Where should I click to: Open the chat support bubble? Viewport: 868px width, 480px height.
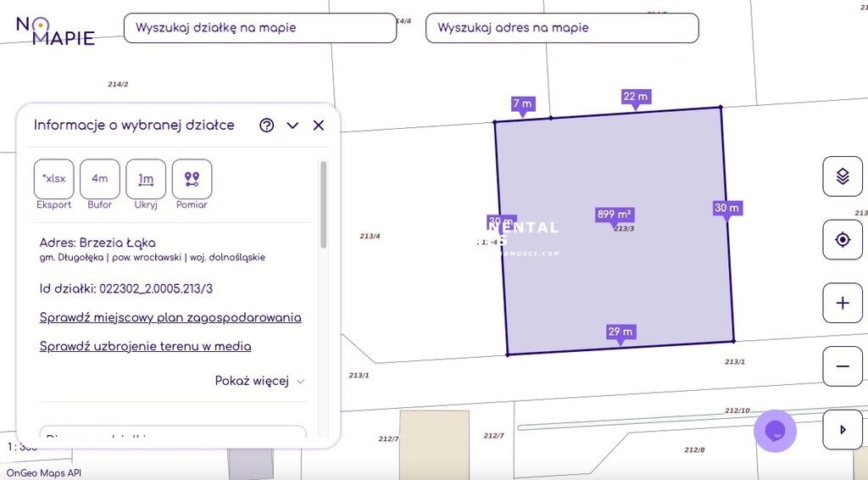775,431
